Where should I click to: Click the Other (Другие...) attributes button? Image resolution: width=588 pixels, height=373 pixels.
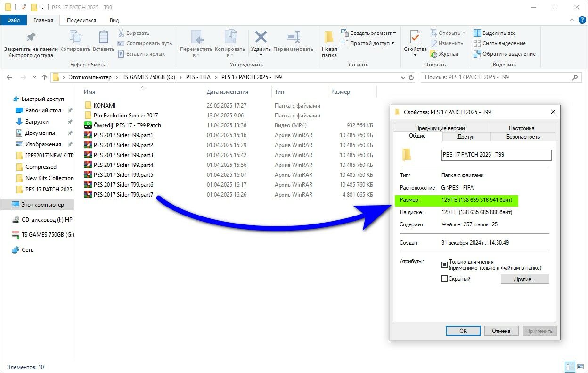(525, 279)
